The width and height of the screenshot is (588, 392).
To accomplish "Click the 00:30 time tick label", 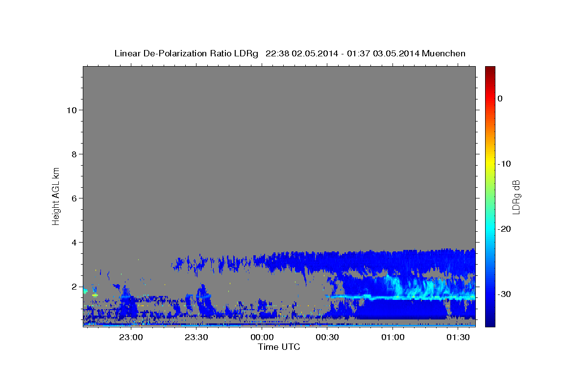I will pos(327,338).
